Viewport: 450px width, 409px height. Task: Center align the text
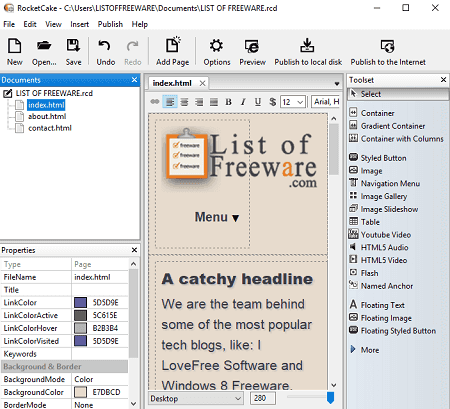[x=184, y=102]
